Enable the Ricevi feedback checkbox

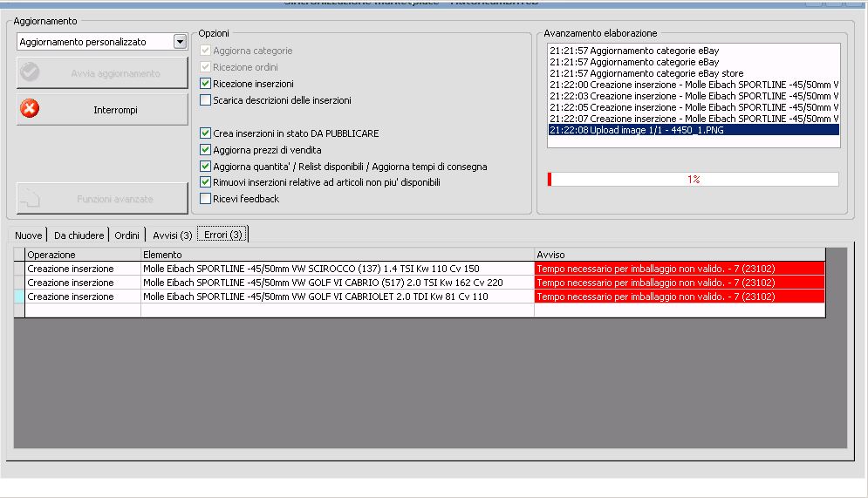coord(205,199)
